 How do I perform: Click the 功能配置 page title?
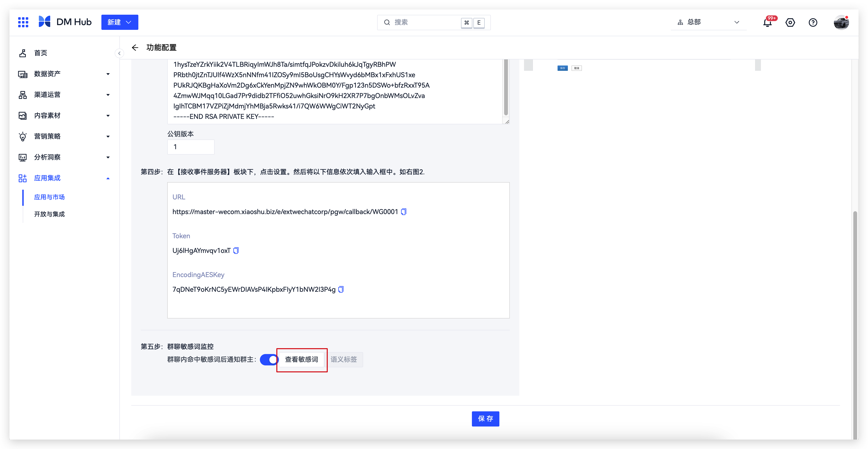(x=161, y=48)
